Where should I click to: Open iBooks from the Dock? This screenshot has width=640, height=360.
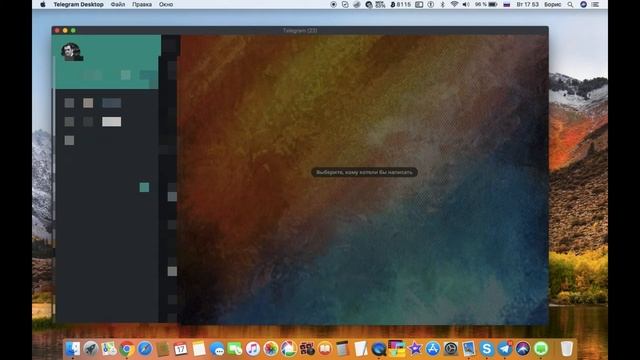tap(325, 349)
